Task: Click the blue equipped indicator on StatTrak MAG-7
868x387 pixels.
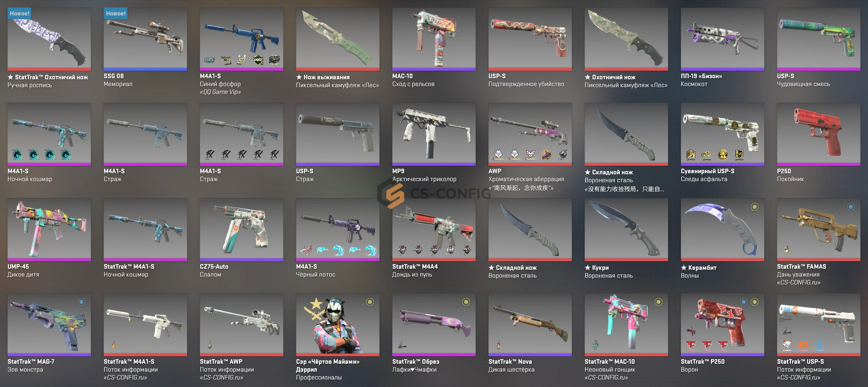Action: coord(81,302)
